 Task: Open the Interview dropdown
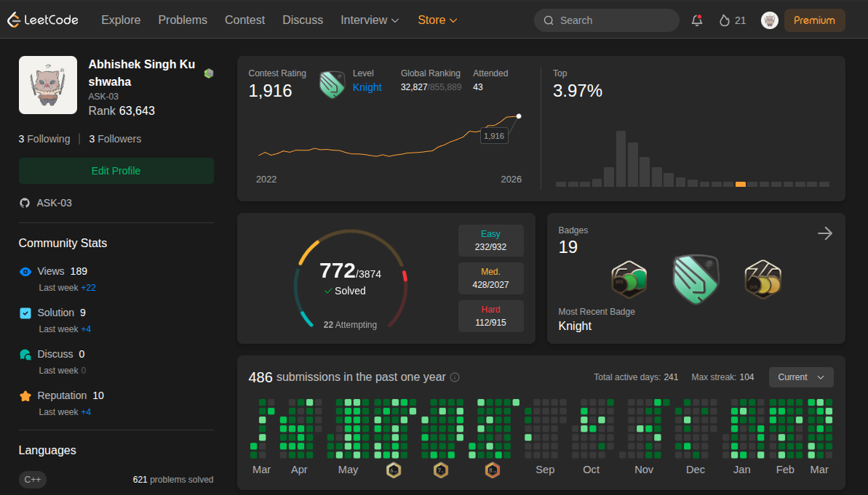370,20
